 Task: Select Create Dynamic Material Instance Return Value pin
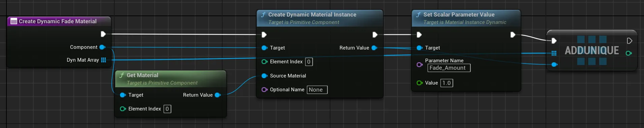[374, 48]
